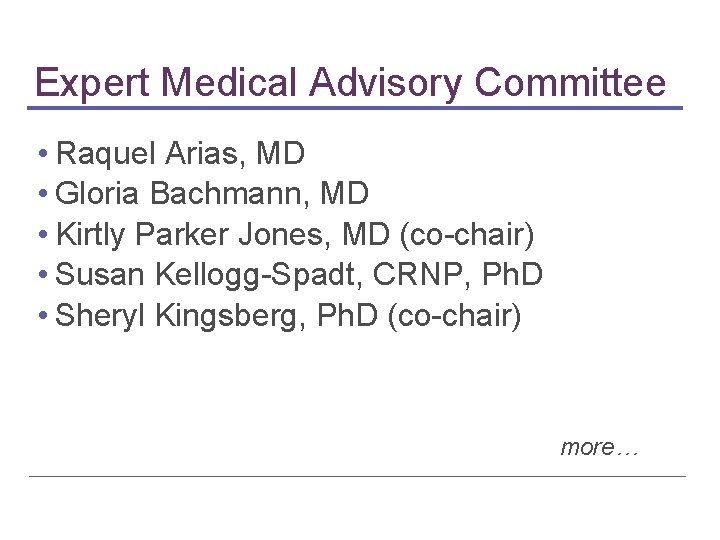
Task: Click "(co-chair)" after Kirtly Parker Jones, MD
Action: 467,236
